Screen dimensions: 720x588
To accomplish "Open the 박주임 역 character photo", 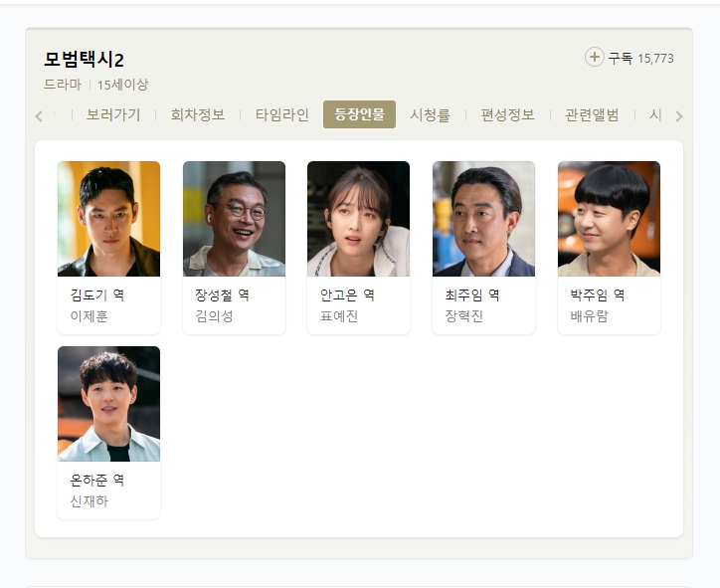I will point(609,219).
